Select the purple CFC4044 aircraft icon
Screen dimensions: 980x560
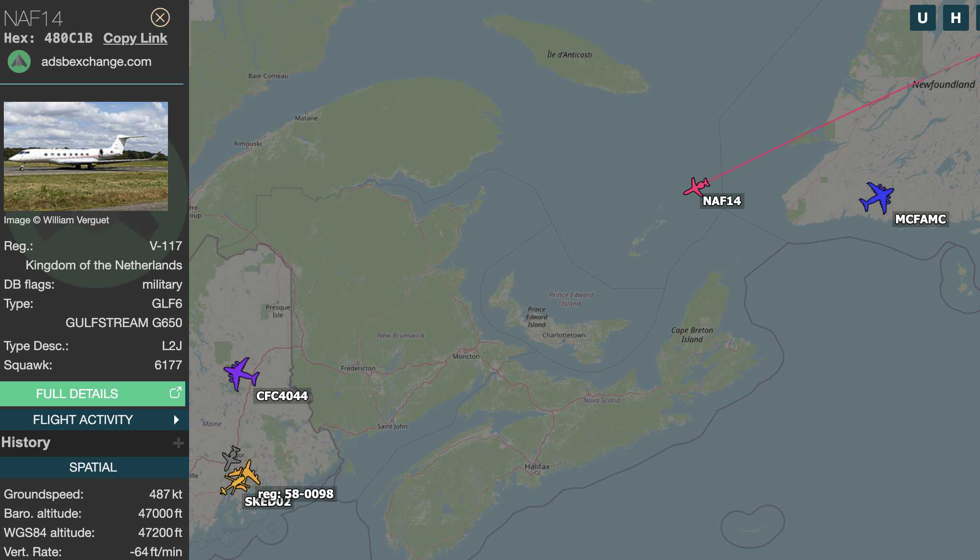point(241,374)
